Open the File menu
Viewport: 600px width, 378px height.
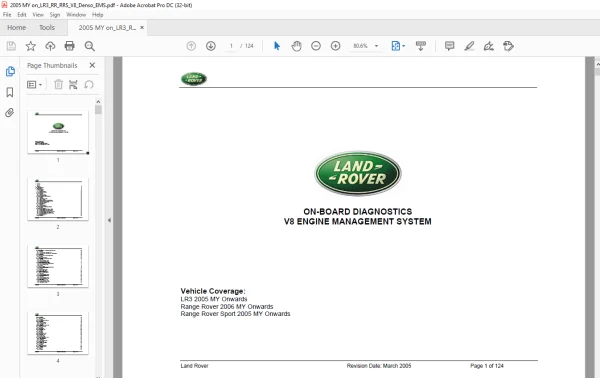click(7, 15)
